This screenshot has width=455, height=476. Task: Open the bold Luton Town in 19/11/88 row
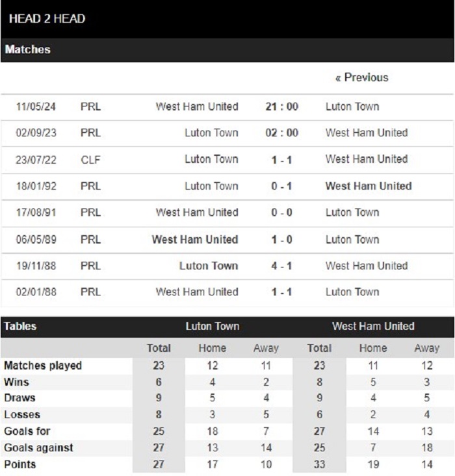tap(209, 266)
